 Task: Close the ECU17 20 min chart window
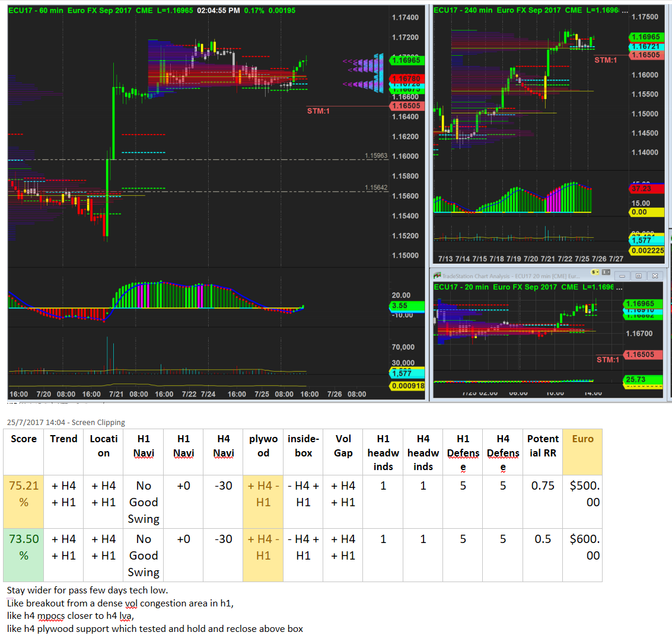point(655,276)
